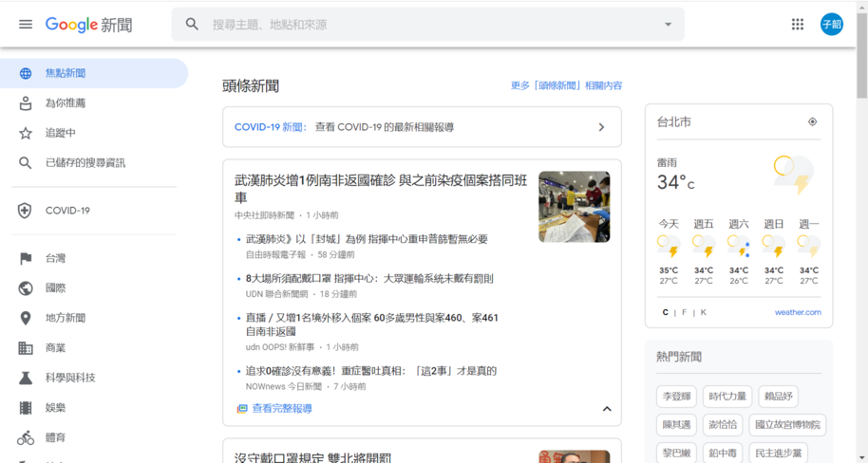Switch temperature unit to K
This screenshot has width=868, height=463.
click(x=703, y=312)
